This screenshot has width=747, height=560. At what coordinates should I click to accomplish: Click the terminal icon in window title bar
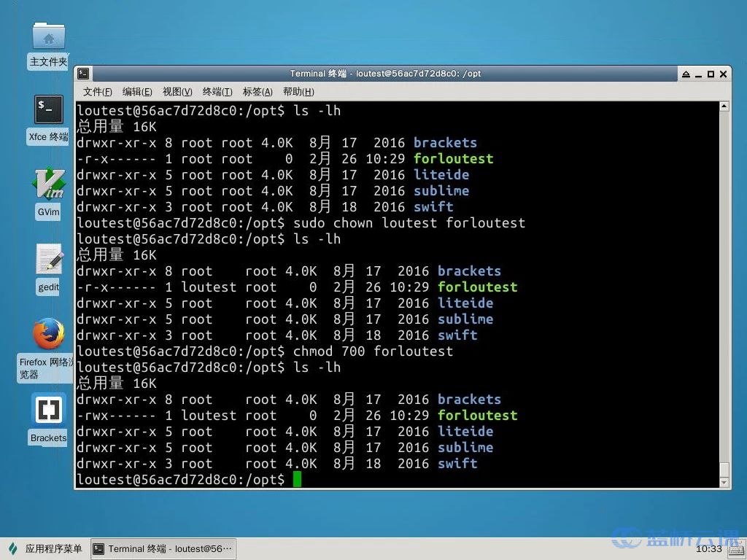[x=84, y=74]
